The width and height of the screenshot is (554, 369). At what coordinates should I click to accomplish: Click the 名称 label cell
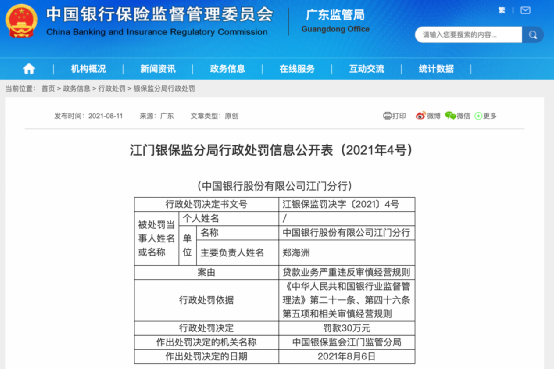(237, 233)
